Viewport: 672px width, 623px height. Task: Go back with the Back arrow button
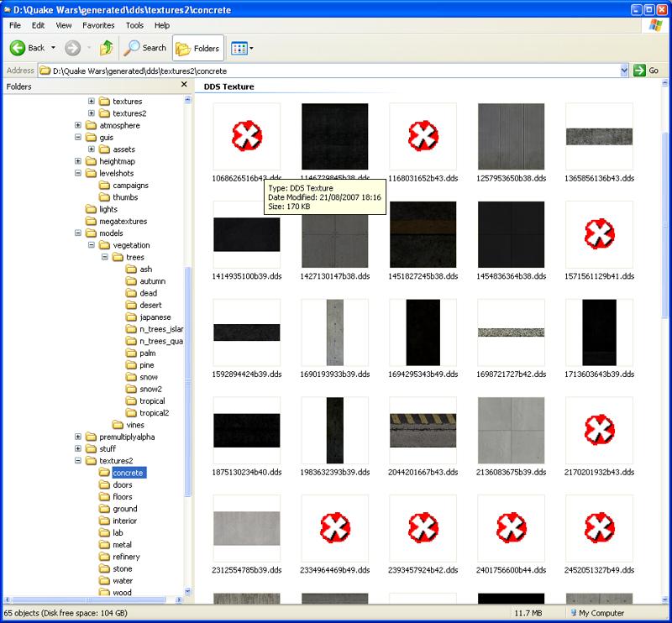click(x=27, y=48)
